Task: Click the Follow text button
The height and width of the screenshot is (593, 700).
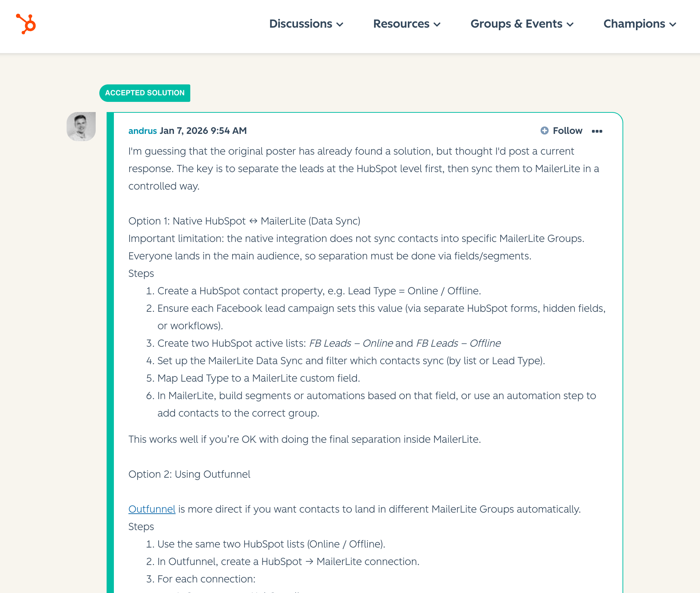Action: point(567,131)
